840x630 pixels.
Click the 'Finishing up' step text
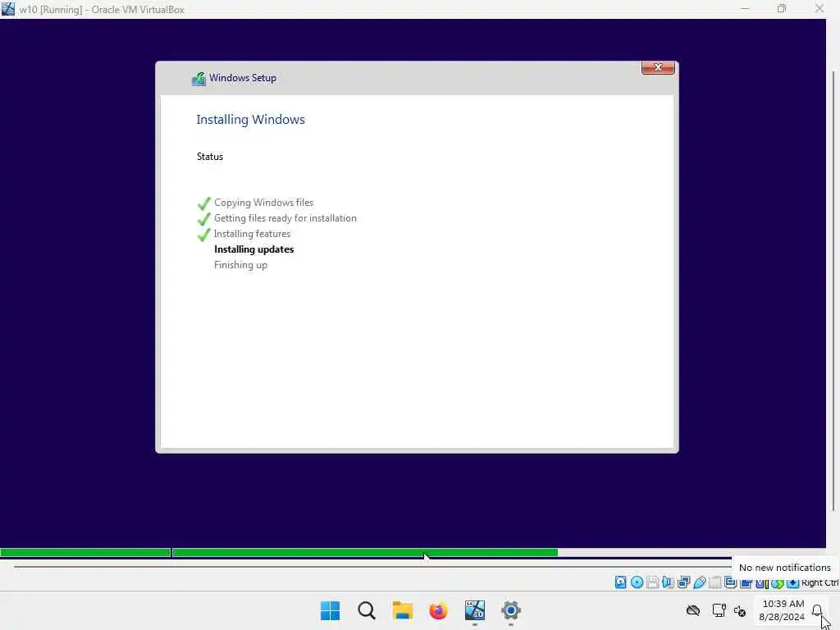(240, 265)
